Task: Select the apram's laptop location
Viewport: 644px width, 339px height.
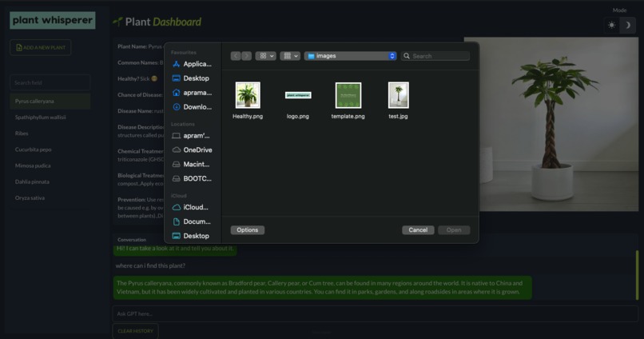Action: coord(193,136)
